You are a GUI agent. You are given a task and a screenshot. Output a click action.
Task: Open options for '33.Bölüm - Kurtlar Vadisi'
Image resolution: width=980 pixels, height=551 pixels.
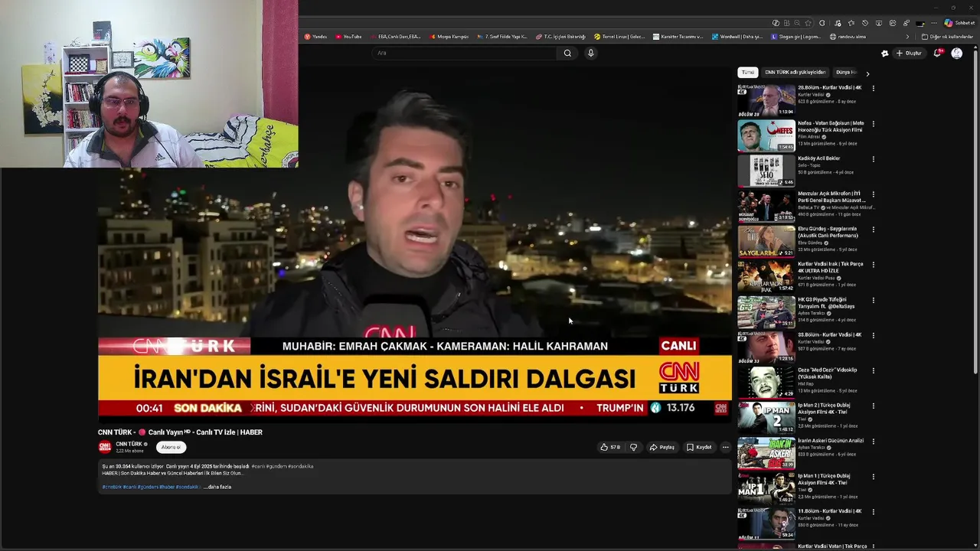pos(873,335)
